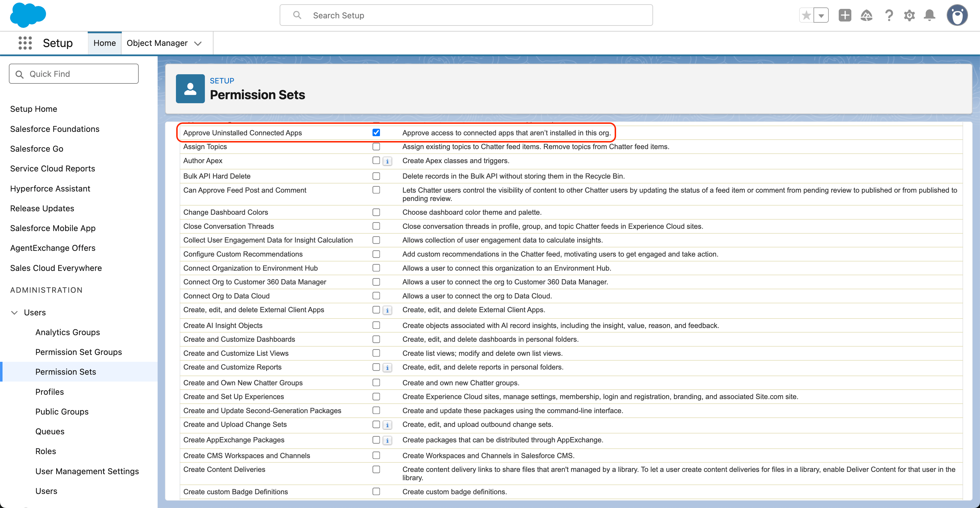Click info icon for Create AppExchange Packages
The height and width of the screenshot is (508, 980).
[x=387, y=441]
